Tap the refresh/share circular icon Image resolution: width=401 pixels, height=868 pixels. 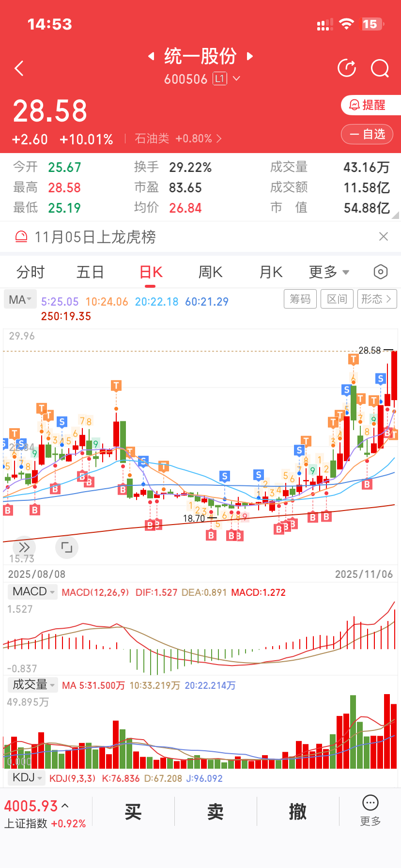[347, 68]
